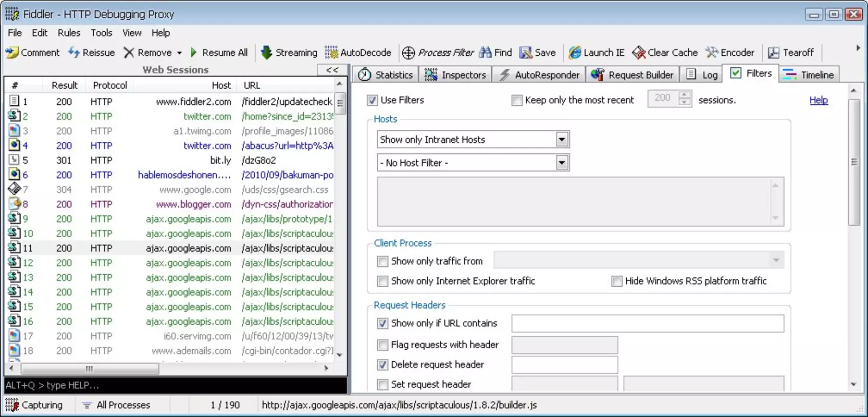Viewport: 868px width, 417px height.
Task: Check Show only Internet Explorer traffic
Action: click(x=382, y=281)
